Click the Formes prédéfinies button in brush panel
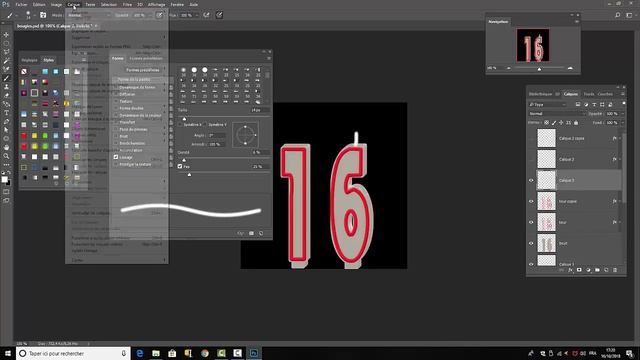The height and width of the screenshot is (360, 640). 142,70
